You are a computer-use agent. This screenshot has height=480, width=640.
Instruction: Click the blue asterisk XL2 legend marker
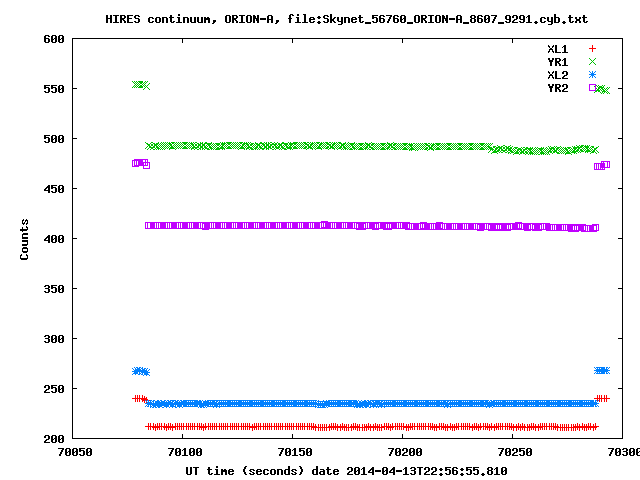coord(592,75)
